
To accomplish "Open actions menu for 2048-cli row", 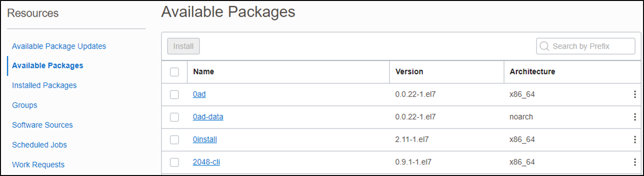I will coord(634,162).
